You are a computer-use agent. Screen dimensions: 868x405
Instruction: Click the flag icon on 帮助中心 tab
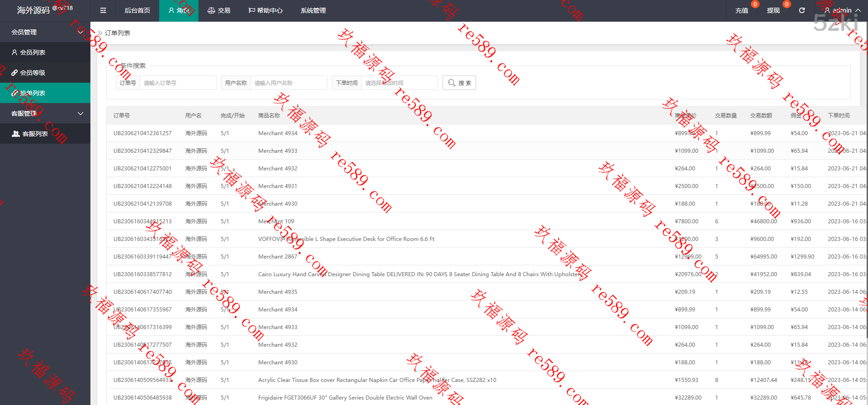[252, 10]
